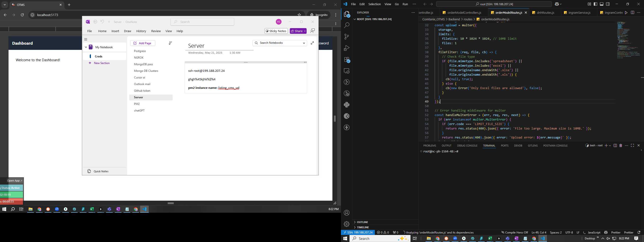Open the Search Notebooks dropdown in OneNote
The height and width of the screenshot is (242, 644).
pos(304,43)
